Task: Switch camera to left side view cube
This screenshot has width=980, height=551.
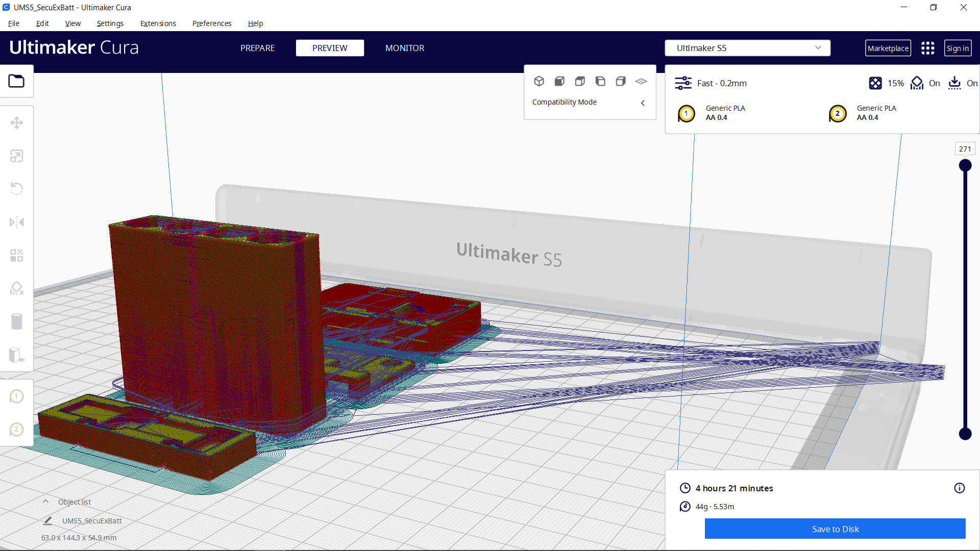Action: click(x=600, y=81)
